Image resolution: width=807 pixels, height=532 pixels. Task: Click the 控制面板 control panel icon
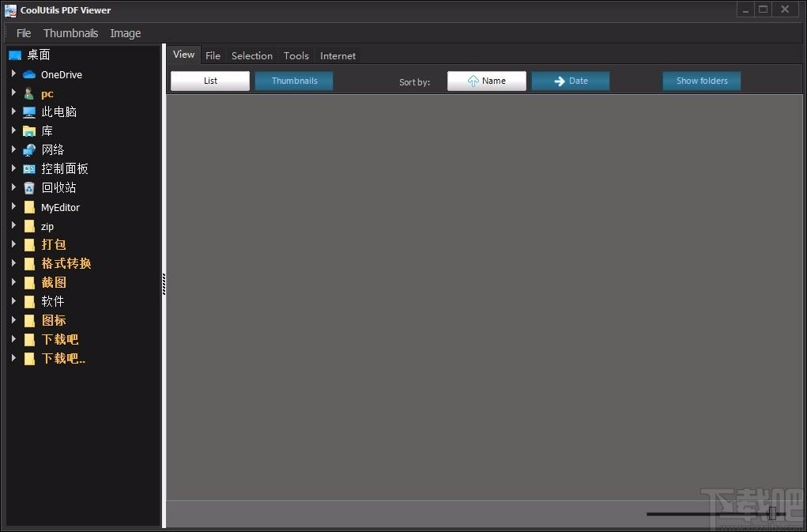(x=29, y=168)
